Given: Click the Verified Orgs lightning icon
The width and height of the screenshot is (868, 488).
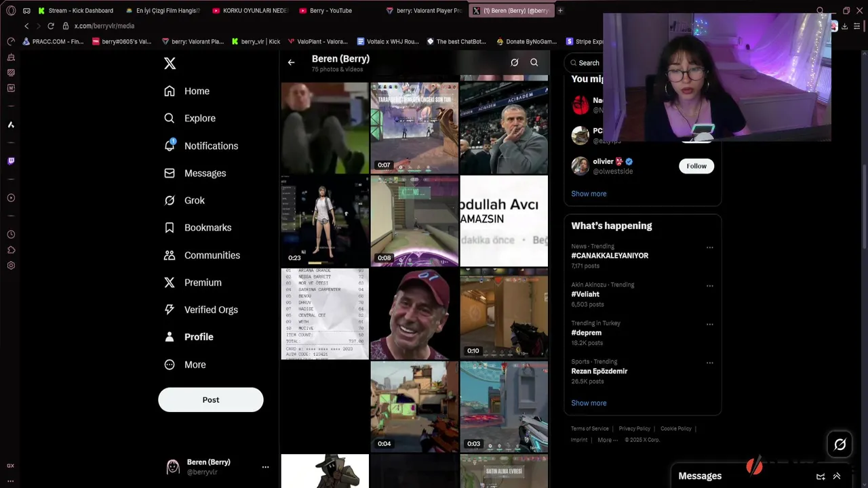Looking at the screenshot, I should [x=170, y=310].
